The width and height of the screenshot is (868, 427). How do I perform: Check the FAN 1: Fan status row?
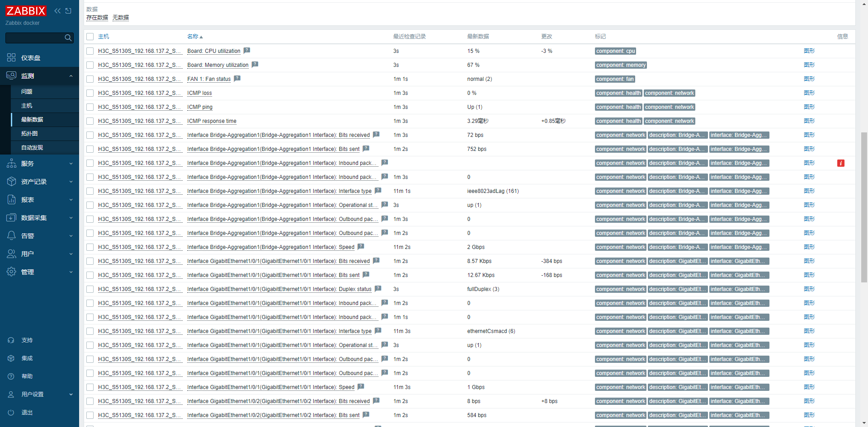coord(90,79)
